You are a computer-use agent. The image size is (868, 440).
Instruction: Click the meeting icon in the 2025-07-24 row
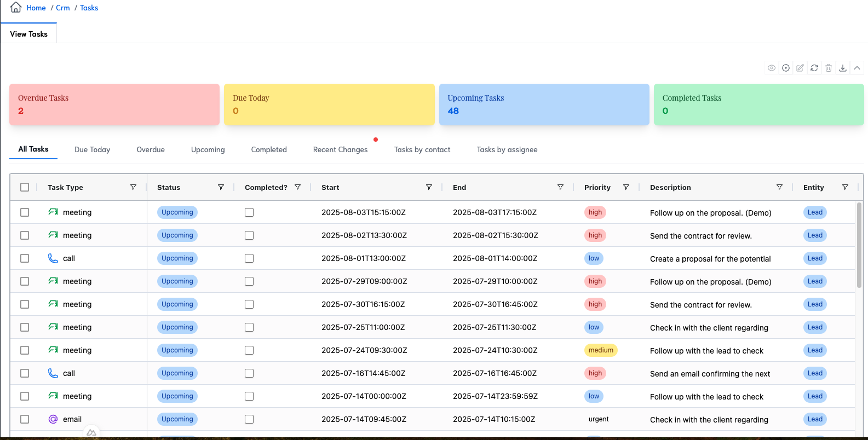(x=53, y=350)
